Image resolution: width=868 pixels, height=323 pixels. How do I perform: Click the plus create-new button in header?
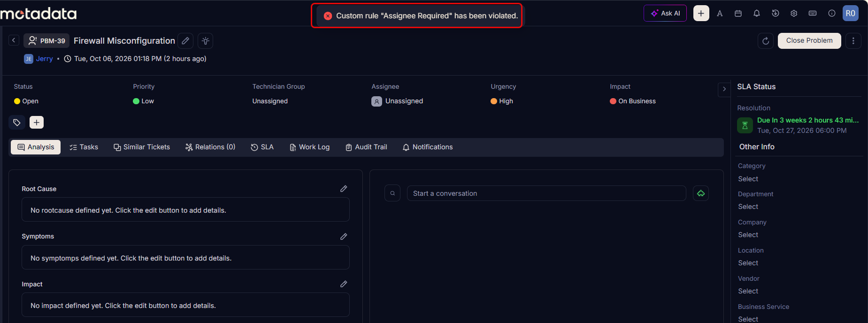coord(701,13)
